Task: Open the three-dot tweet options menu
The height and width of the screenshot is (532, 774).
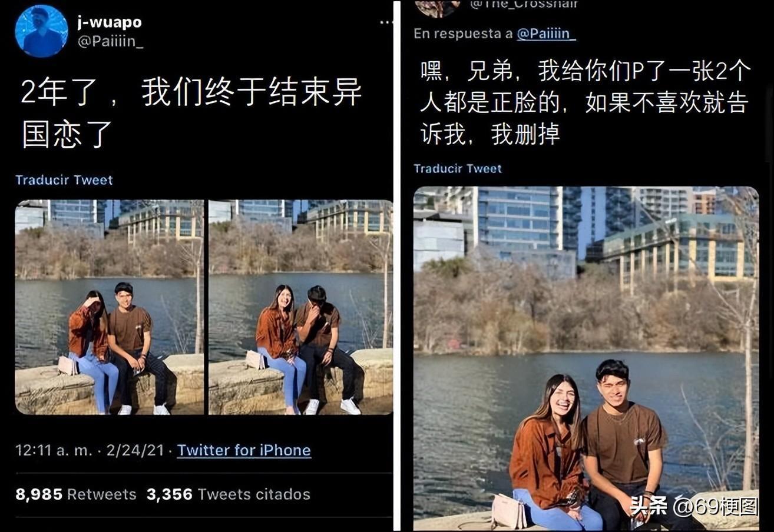Action: pyautogui.click(x=386, y=23)
